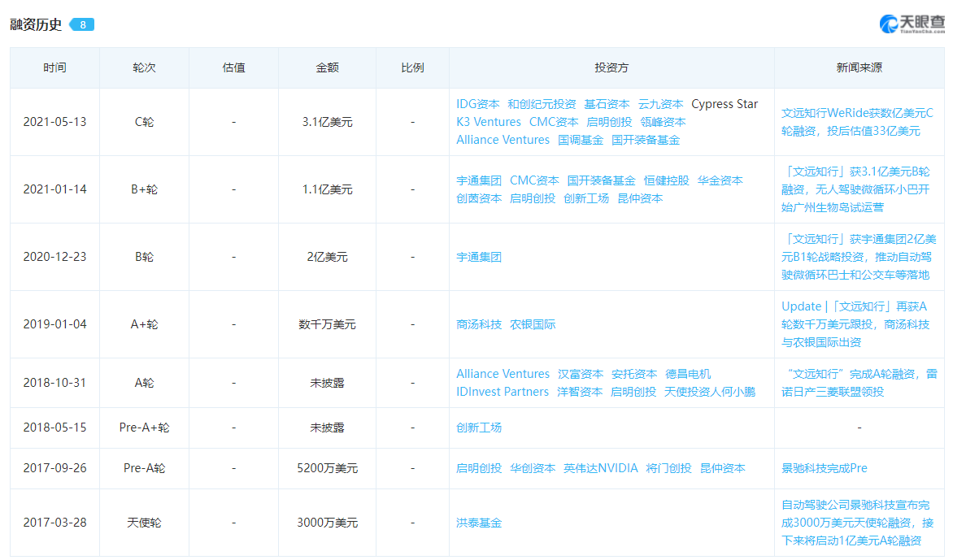Open news 文远知行WeRide获数亿美元C轮融资
Viewport: 953px width, 560px height.
[x=857, y=122]
